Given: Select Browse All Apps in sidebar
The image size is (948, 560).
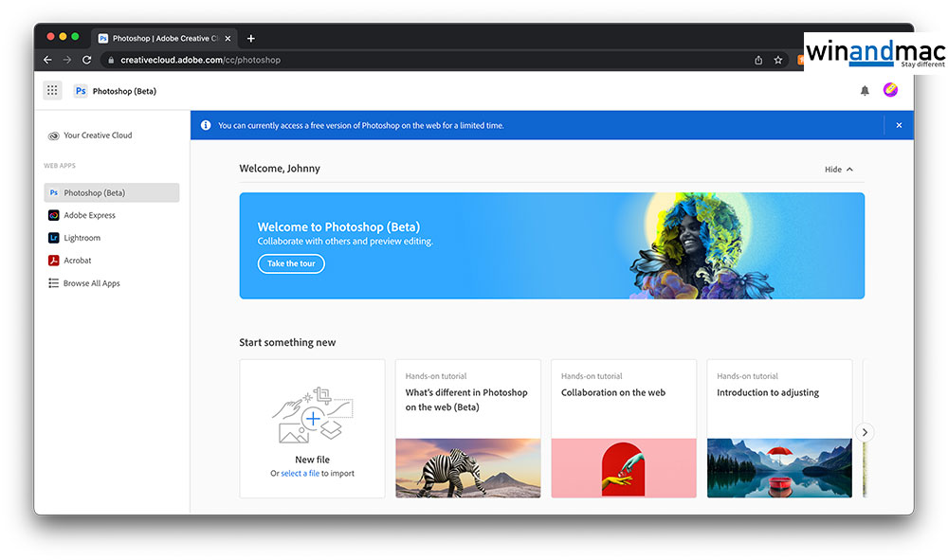Looking at the screenshot, I should tap(91, 283).
